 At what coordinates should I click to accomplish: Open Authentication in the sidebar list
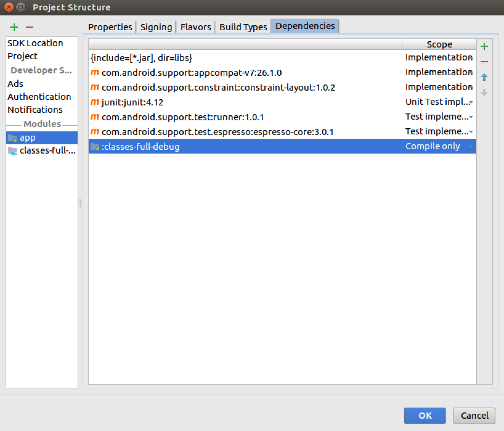(x=39, y=97)
